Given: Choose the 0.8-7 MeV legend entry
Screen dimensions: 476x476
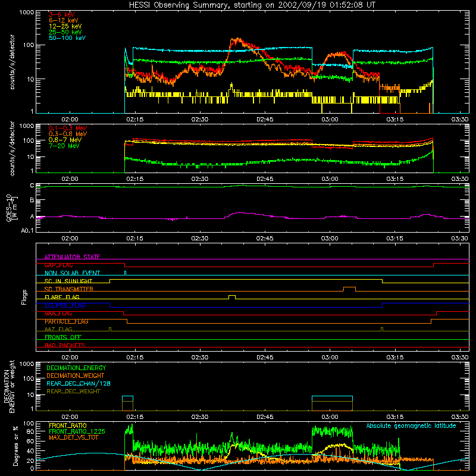Looking at the screenshot, I should pyautogui.click(x=65, y=140).
